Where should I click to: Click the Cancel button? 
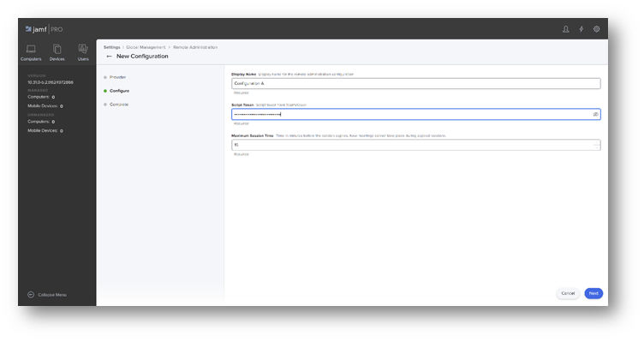(x=568, y=293)
